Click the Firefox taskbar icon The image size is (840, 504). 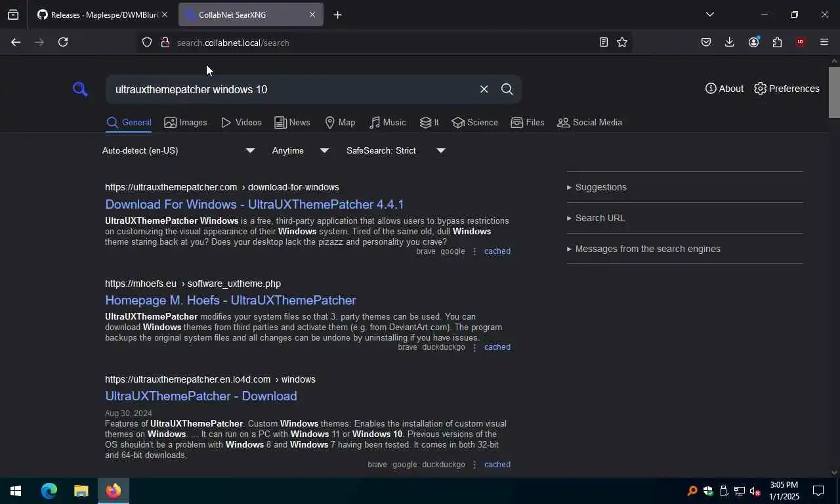(114, 491)
